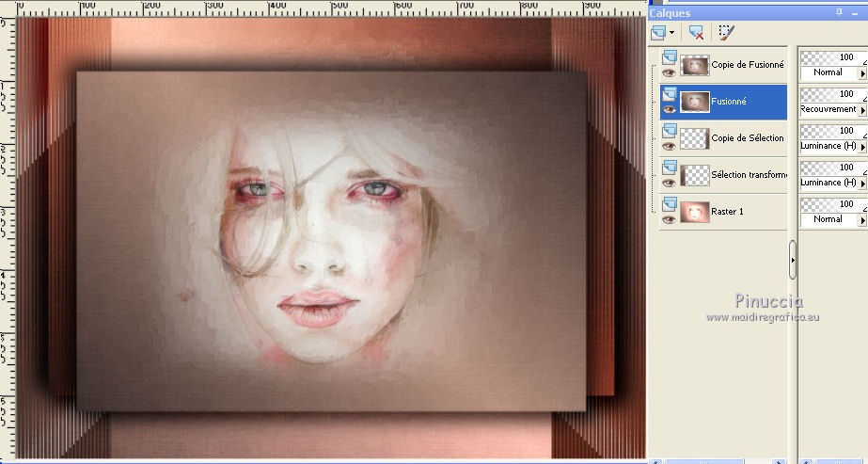Click the raster layer icon of Copie de Sélection

(x=670, y=130)
